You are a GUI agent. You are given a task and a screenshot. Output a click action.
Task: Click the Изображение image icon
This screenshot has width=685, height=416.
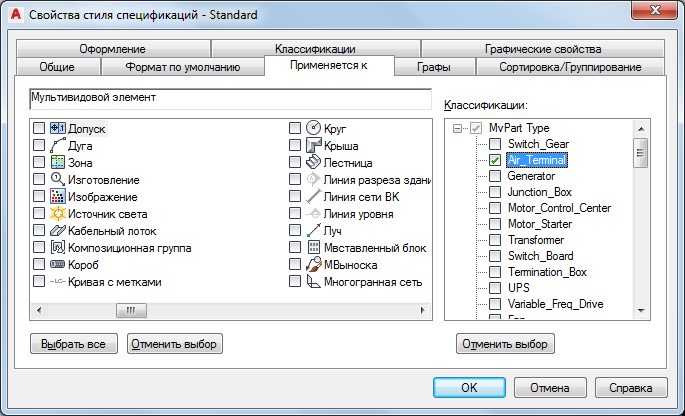(58, 197)
